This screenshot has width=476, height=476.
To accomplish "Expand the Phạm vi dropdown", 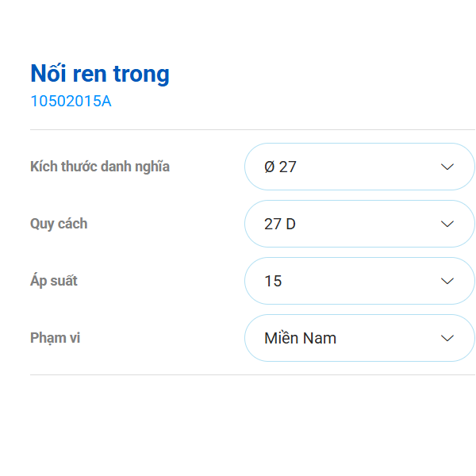I will [x=359, y=338].
